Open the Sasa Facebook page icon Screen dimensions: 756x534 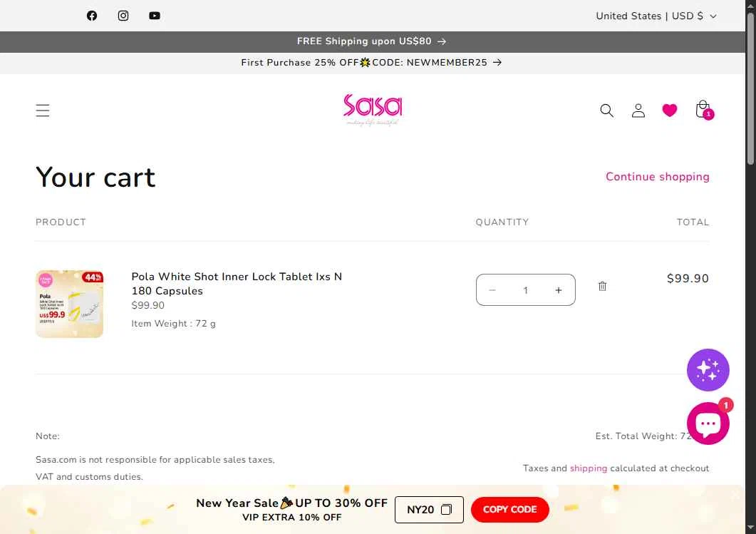(x=92, y=16)
